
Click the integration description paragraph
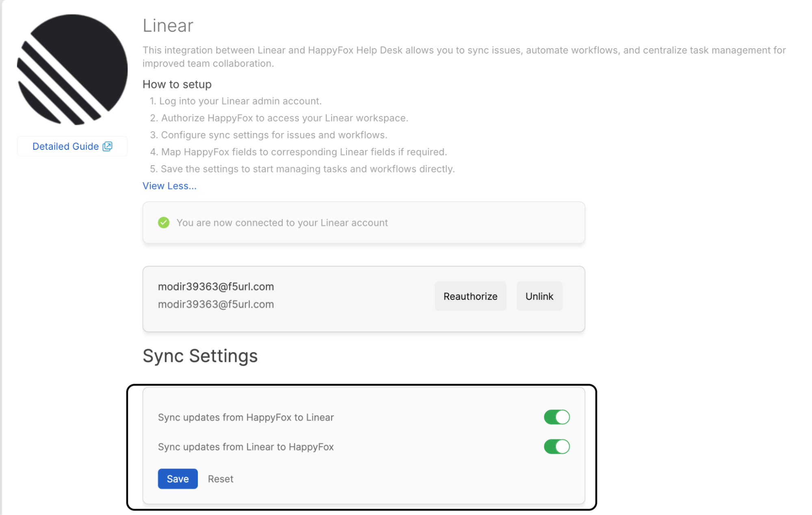464,57
